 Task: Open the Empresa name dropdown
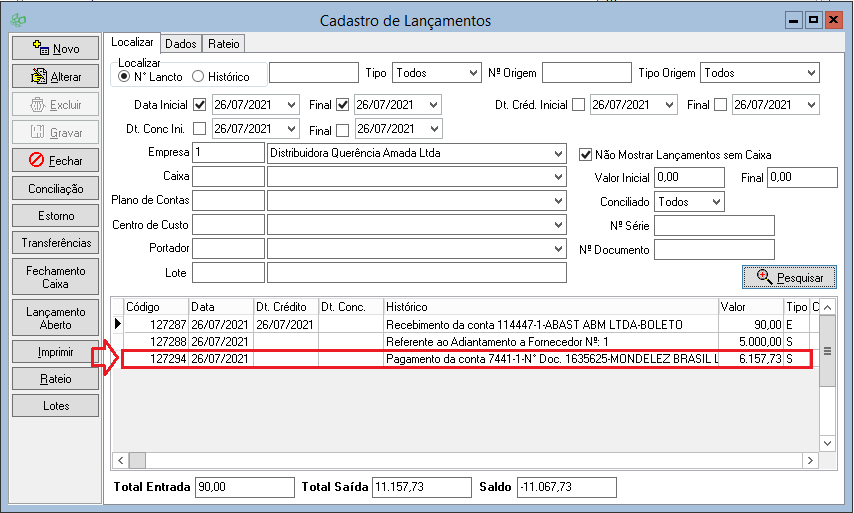tap(557, 154)
